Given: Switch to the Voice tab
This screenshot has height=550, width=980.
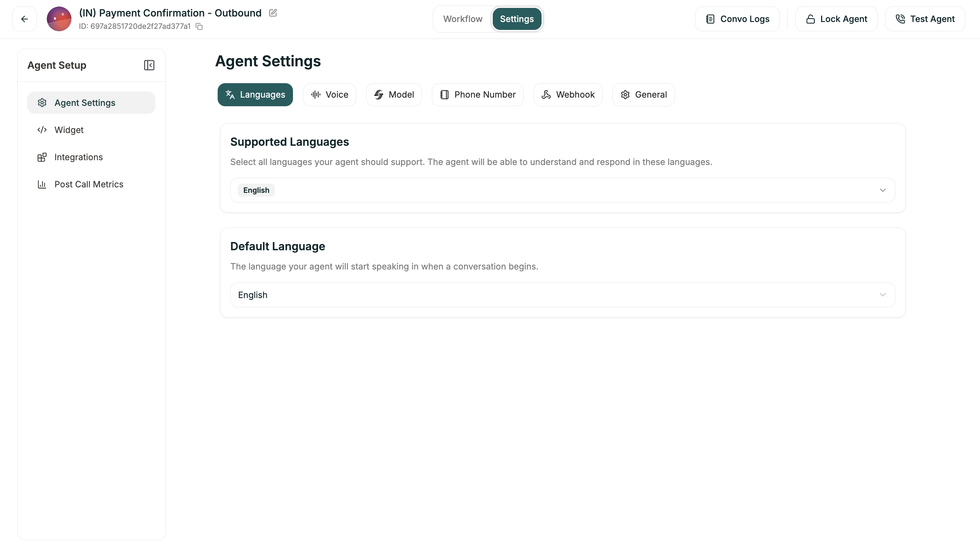Looking at the screenshot, I should point(329,95).
